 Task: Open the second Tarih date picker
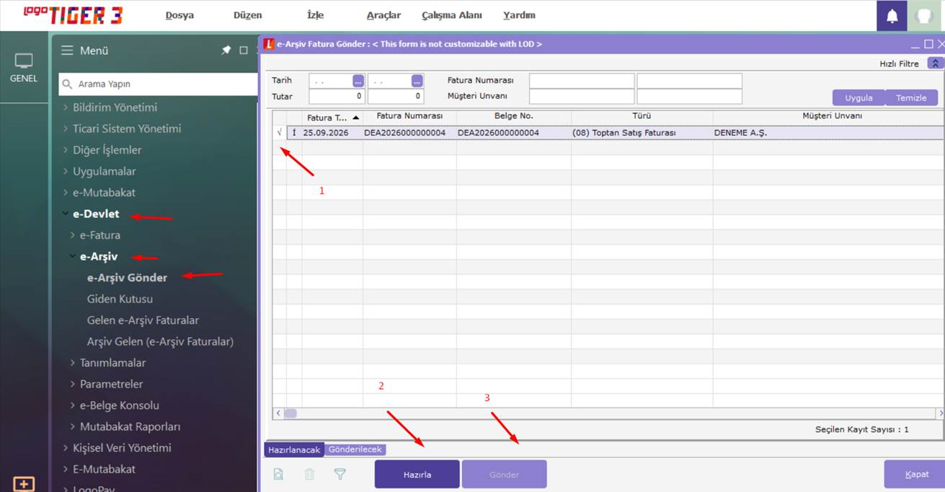(x=417, y=81)
